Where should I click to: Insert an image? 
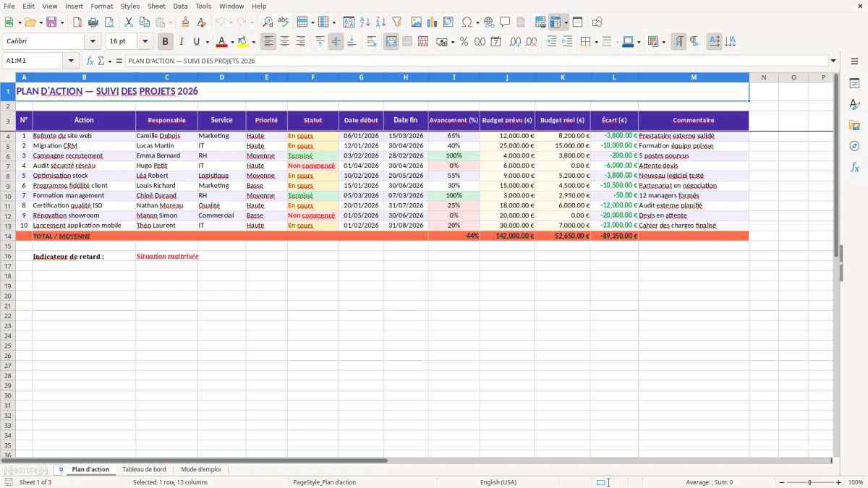417,22
